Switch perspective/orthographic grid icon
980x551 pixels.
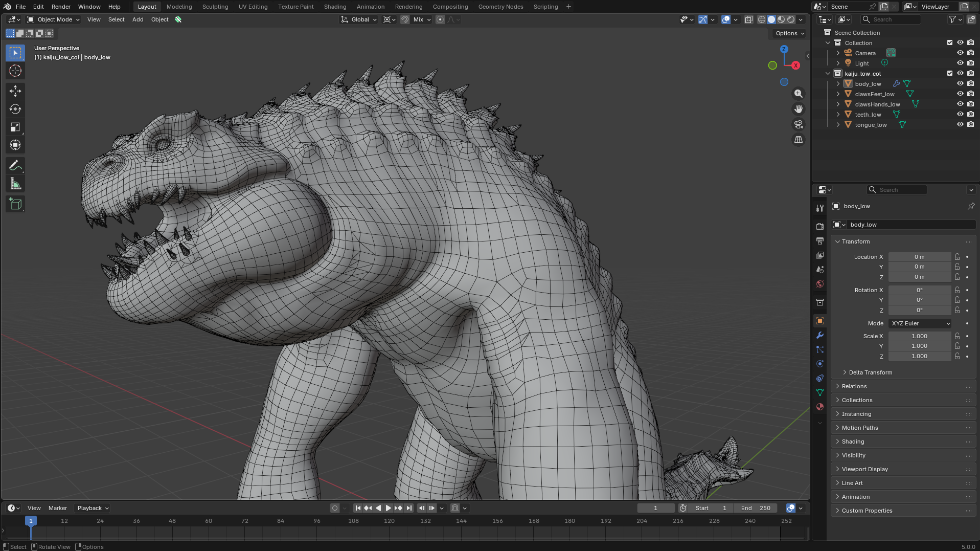point(798,140)
